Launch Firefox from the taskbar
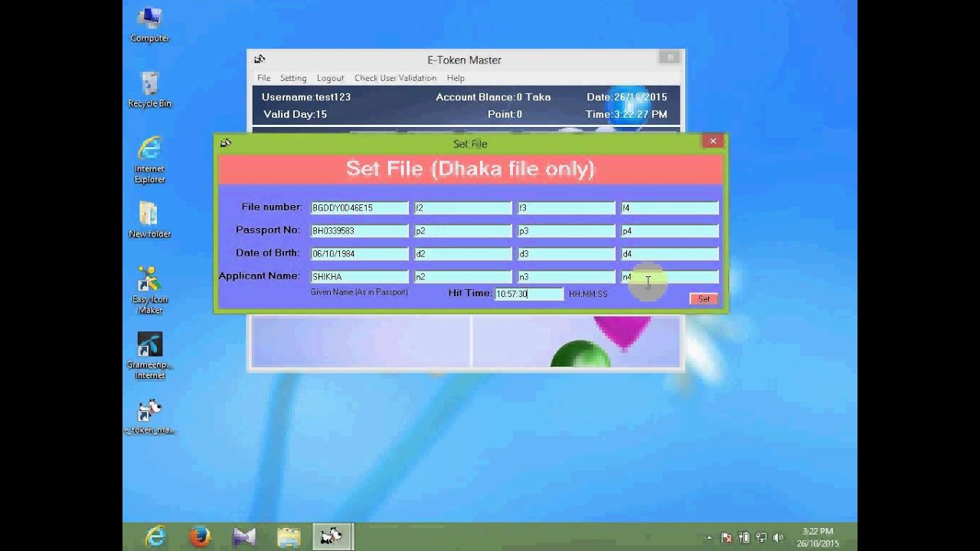This screenshot has height=551, width=980. 200,537
